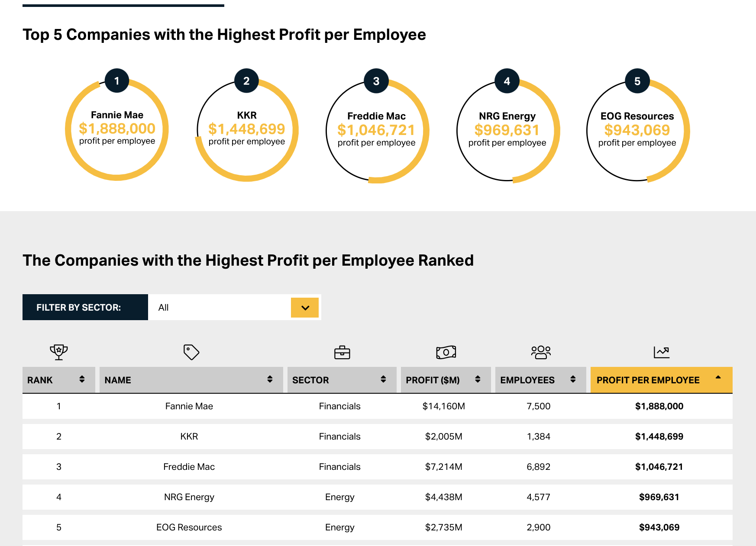Click Fannie Mae name in top 5 circle
Viewport: 756px width, 546px height.
click(117, 115)
